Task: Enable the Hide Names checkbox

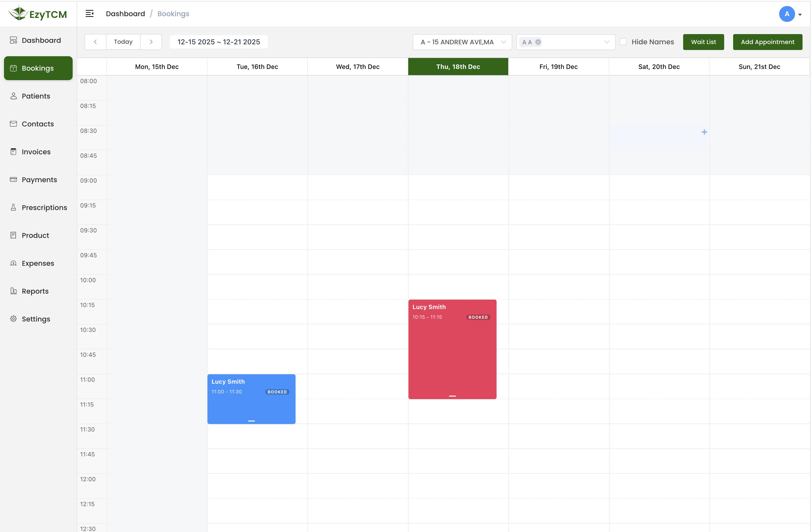Action: pos(623,42)
